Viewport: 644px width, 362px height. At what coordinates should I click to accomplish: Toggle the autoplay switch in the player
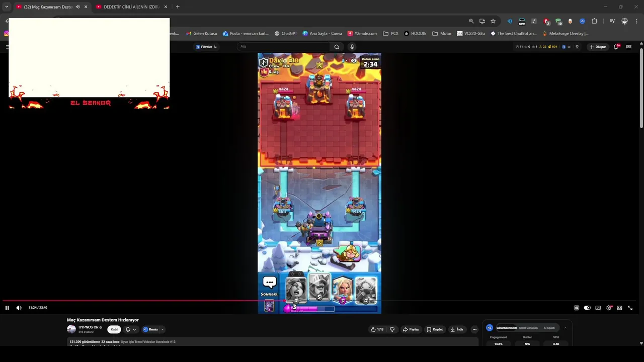(x=587, y=308)
